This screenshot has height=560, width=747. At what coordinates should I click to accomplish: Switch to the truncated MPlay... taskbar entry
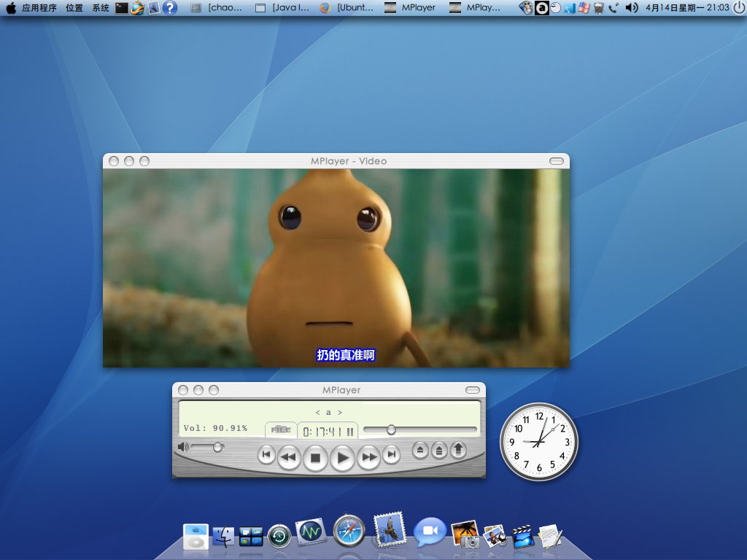click(475, 7)
